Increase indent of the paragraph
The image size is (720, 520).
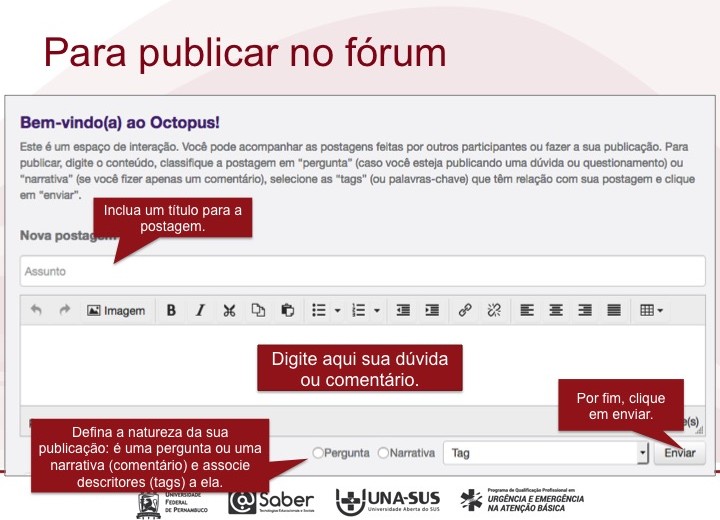(432, 311)
